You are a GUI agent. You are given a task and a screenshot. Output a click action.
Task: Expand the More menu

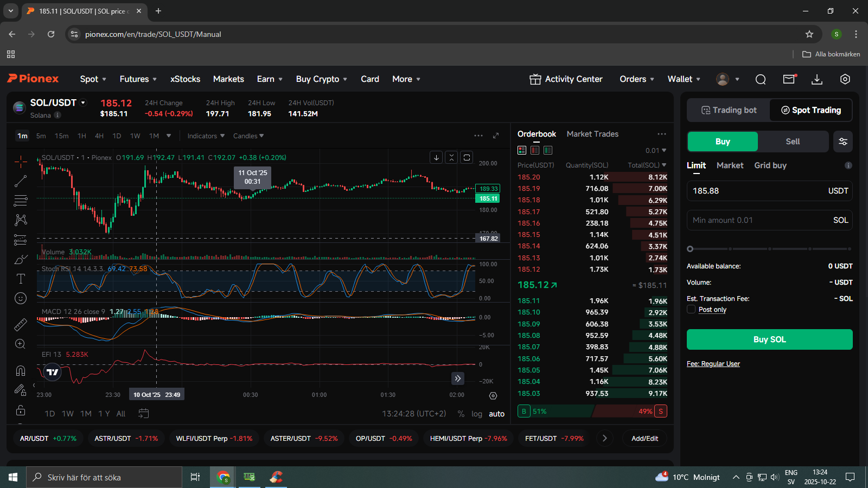pos(406,79)
